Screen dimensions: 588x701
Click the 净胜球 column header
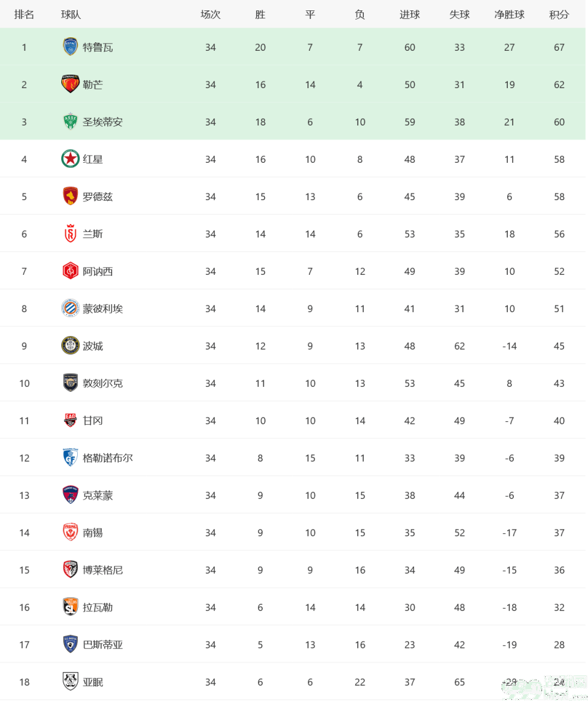(510, 15)
